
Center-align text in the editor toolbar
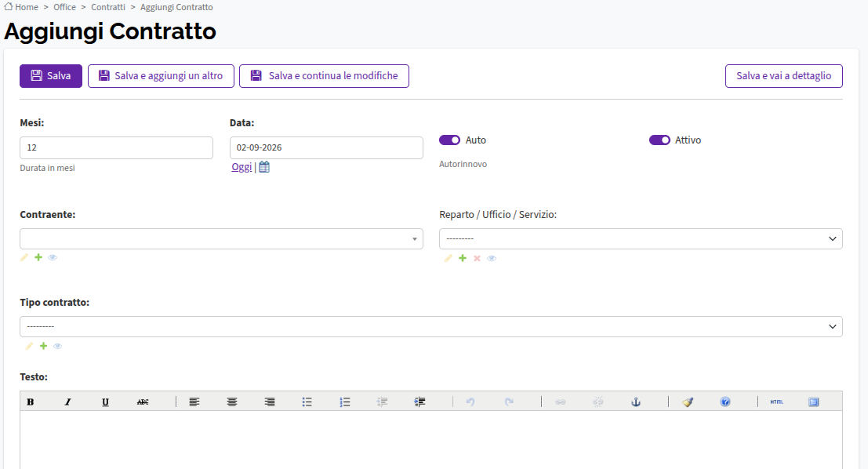pyautogui.click(x=232, y=402)
